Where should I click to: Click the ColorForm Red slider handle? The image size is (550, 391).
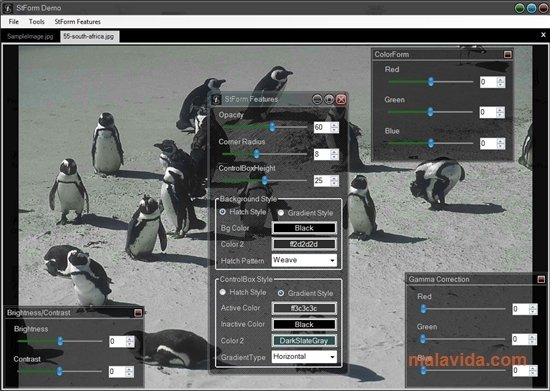click(x=431, y=81)
